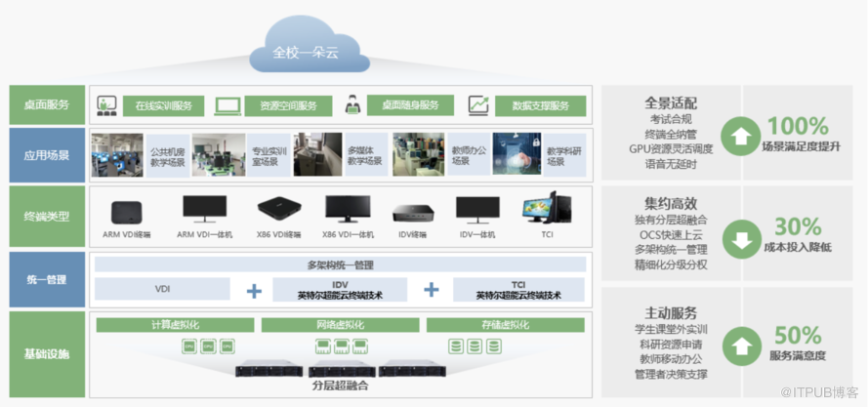
Task: Click the 专业实训室场景 label
Action: click(x=269, y=155)
